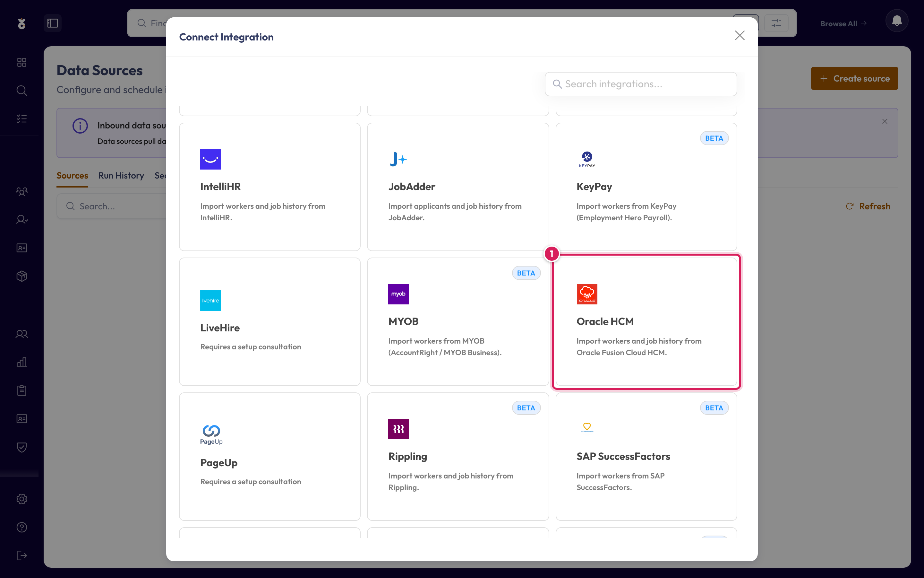Open the IntelliHR integration card

[x=269, y=187]
